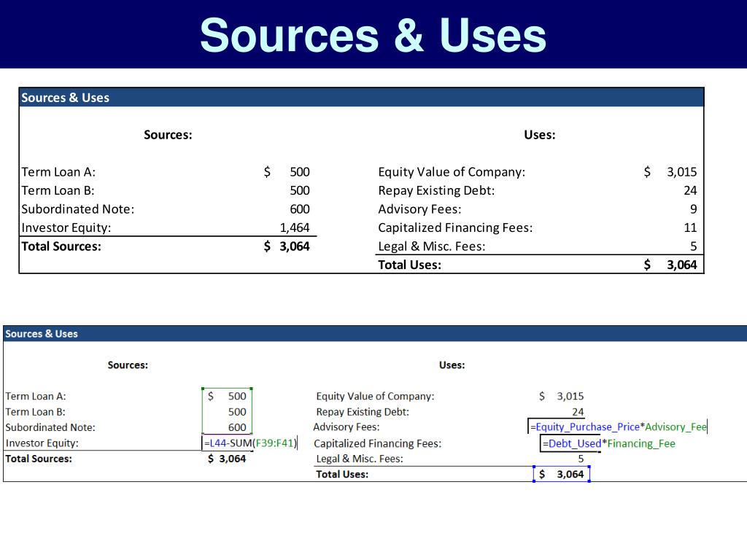Click upper table Subordinated Note value 600
The width and height of the screenshot is (747, 560).
[x=300, y=209]
